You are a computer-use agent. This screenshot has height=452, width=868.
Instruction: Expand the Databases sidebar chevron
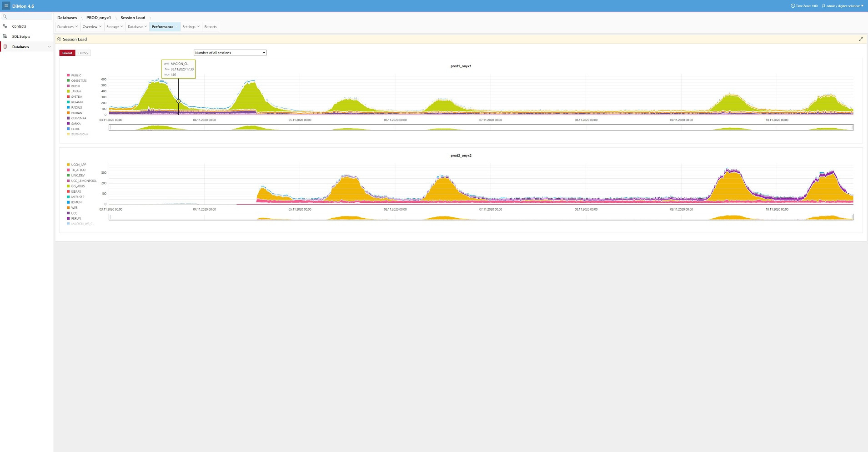click(x=49, y=47)
